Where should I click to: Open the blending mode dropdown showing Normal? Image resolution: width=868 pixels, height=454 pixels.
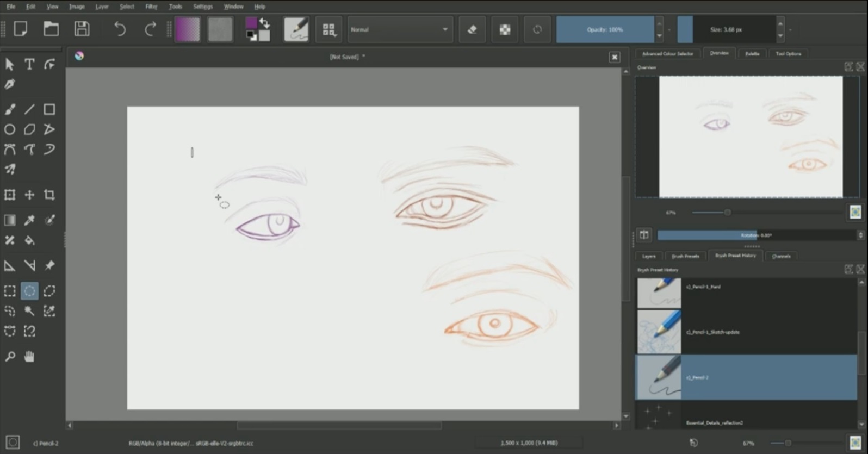[399, 29]
